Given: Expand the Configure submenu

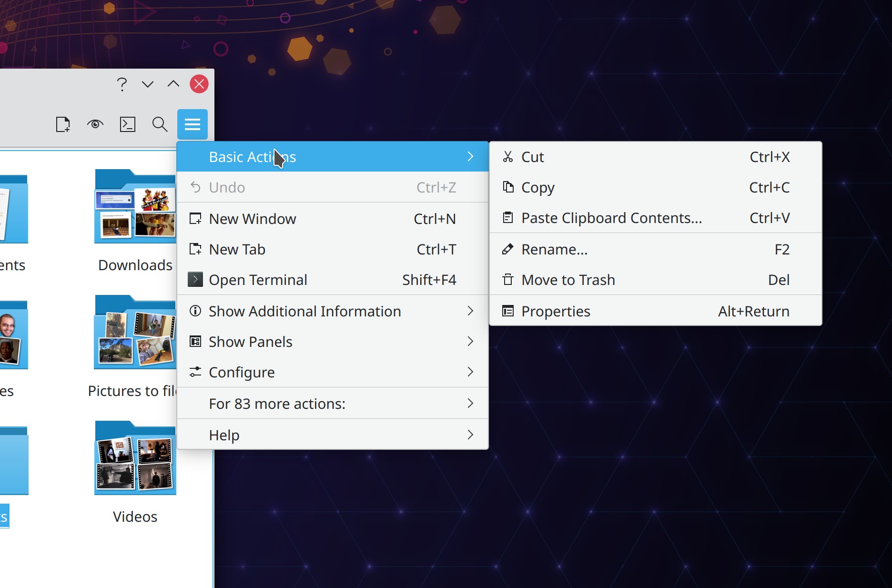Looking at the screenshot, I should [x=333, y=372].
